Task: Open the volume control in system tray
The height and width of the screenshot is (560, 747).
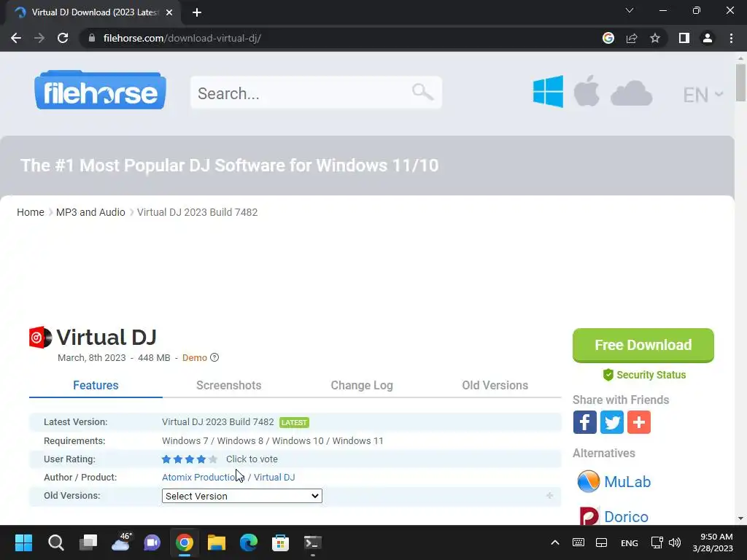Action: coord(675,542)
